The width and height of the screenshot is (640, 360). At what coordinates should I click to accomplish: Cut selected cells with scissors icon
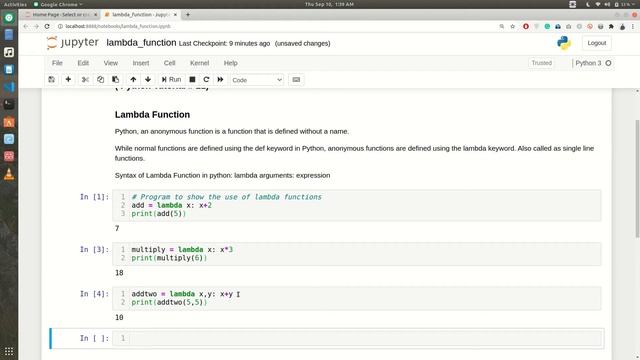pos(85,80)
